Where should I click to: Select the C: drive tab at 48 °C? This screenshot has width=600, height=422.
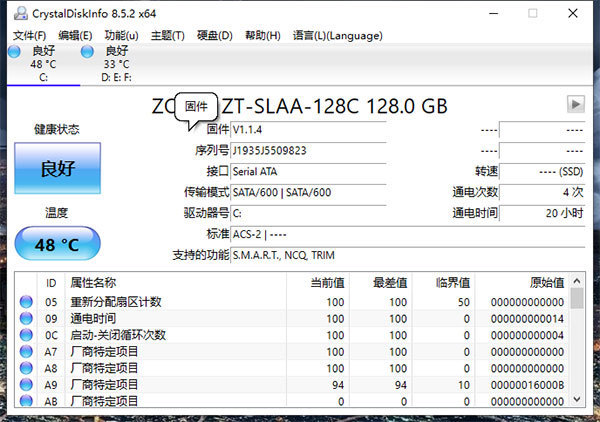[43, 64]
